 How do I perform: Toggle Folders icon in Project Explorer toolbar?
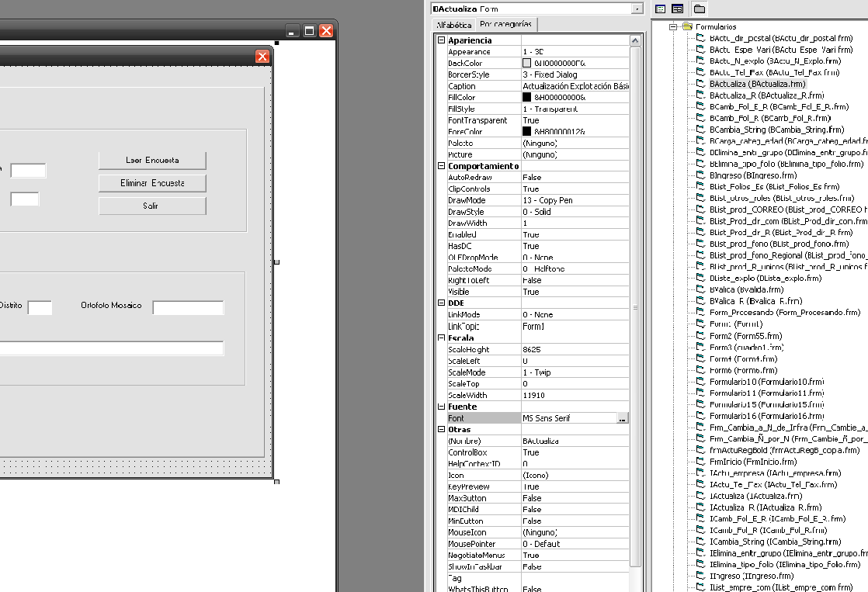(700, 9)
